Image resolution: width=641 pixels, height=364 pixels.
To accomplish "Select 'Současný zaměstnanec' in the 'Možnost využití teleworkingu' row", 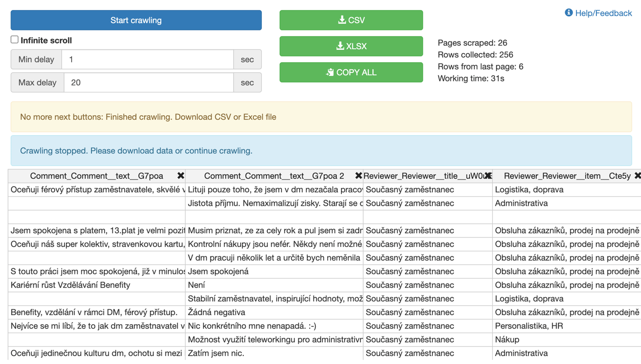I will point(428,340).
